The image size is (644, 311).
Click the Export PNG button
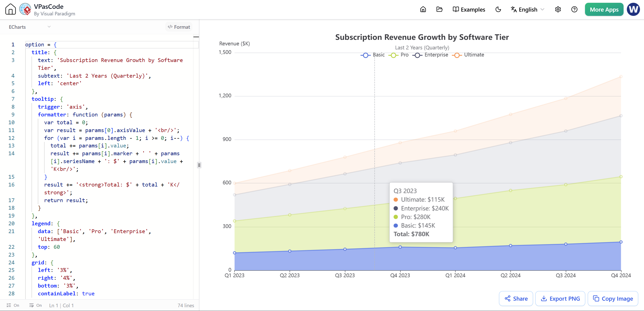point(560,299)
